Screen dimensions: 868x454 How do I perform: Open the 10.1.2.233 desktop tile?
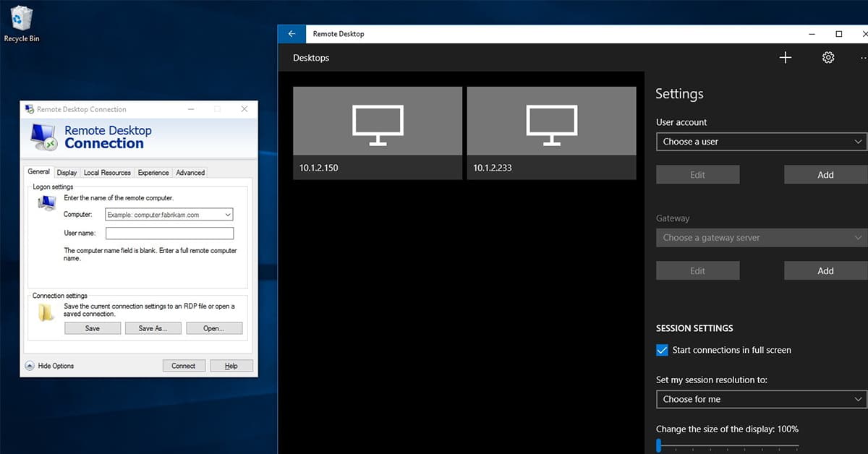tap(552, 133)
